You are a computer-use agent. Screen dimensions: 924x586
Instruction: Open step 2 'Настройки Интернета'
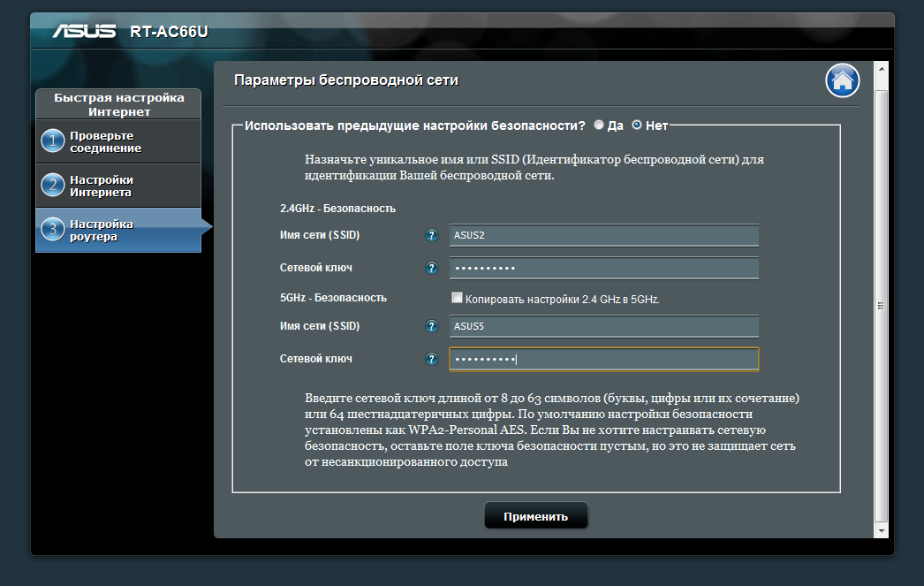(x=118, y=186)
